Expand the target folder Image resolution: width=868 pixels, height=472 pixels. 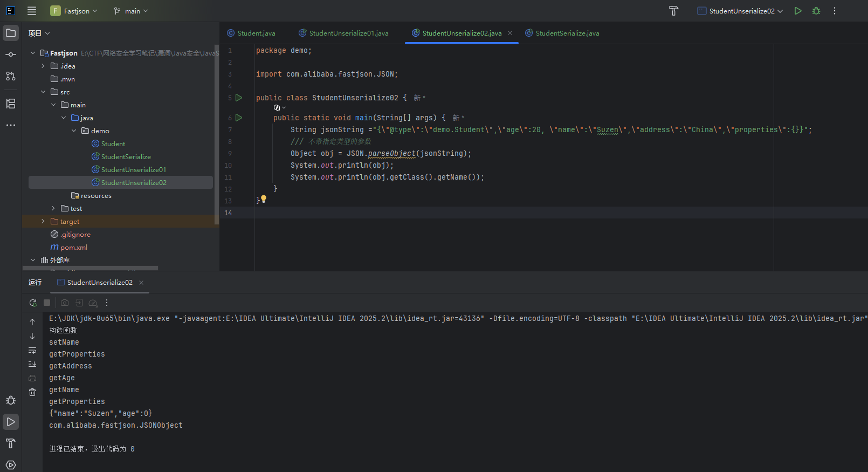(43, 221)
